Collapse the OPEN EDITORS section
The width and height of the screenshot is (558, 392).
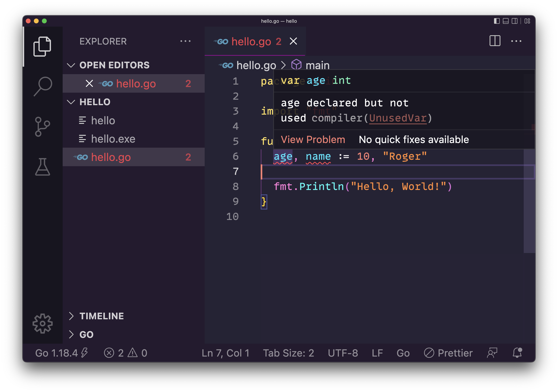tap(71, 65)
